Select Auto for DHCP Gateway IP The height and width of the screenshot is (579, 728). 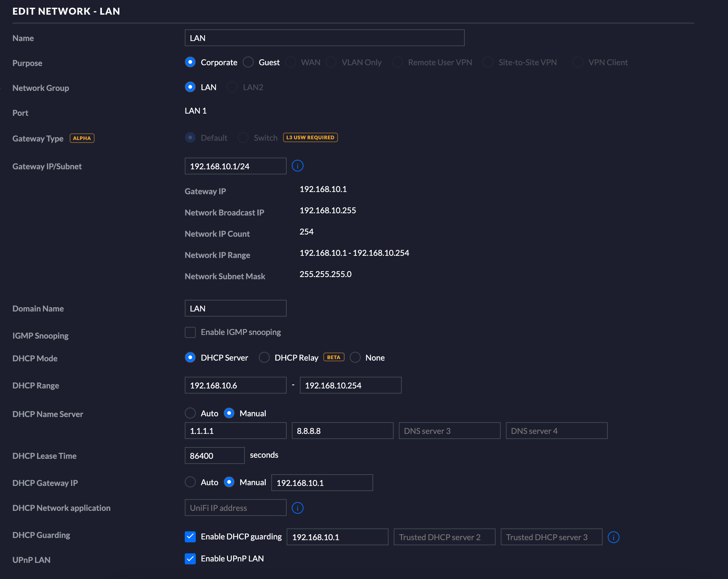coord(190,482)
